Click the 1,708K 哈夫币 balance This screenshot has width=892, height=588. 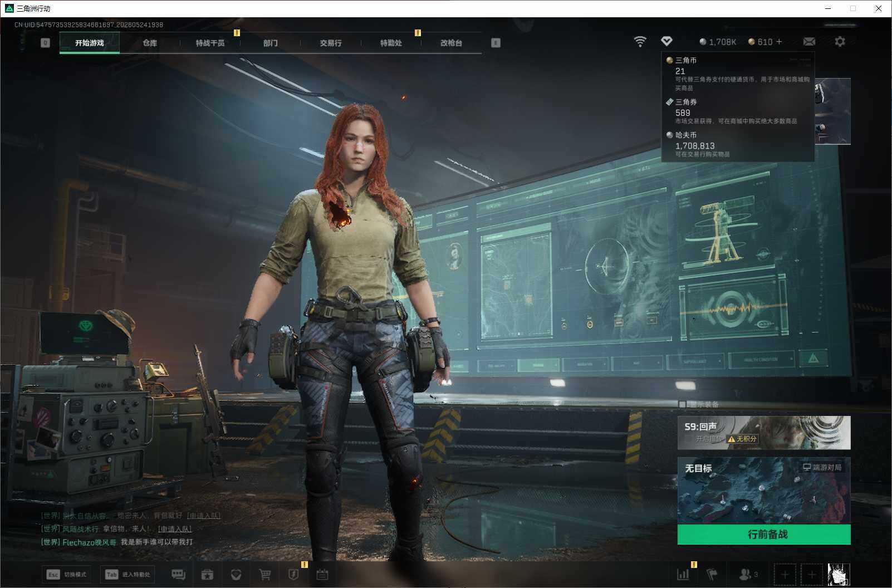718,42
